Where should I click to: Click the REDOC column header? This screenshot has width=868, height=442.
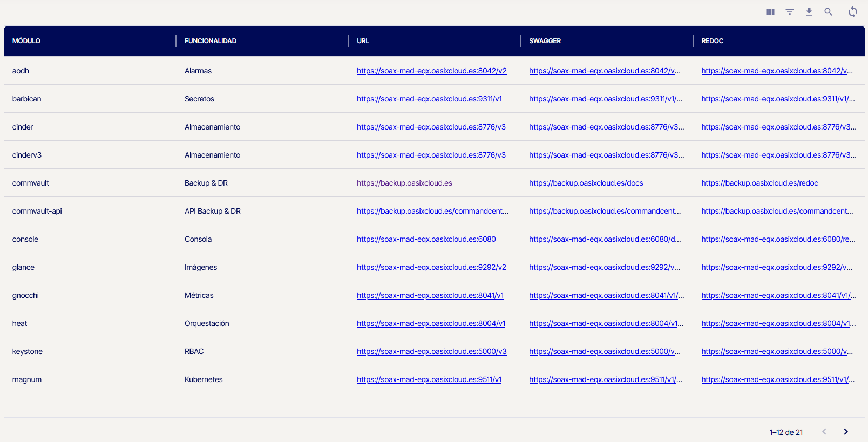coord(712,41)
